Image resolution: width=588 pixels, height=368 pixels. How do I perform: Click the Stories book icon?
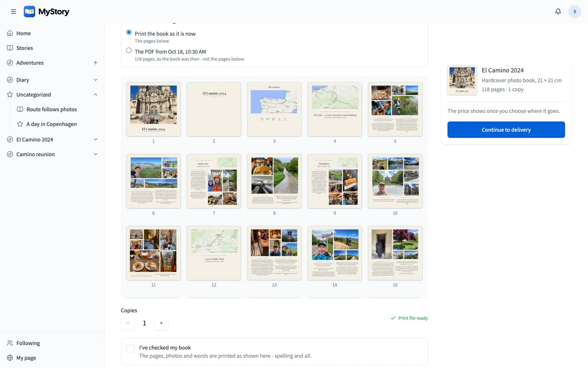[x=10, y=48]
